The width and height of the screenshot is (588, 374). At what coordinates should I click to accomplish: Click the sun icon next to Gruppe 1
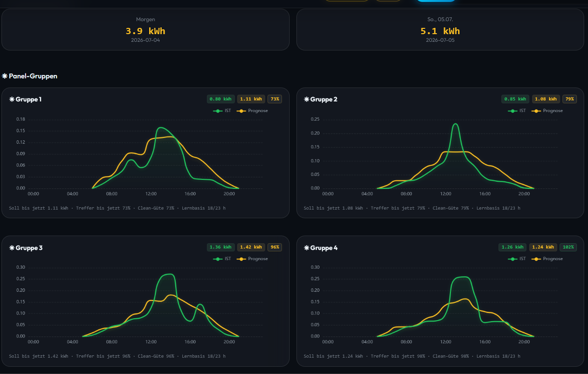coord(12,100)
